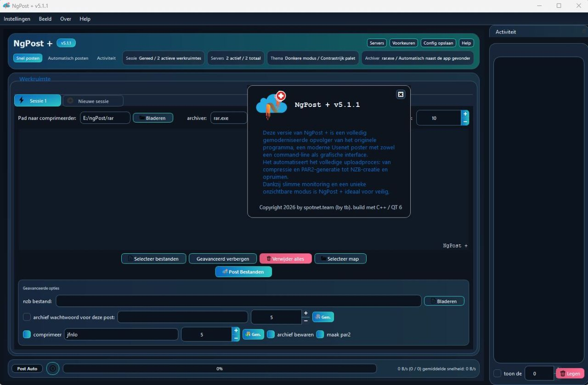
Task: Click Gen. button next to comprimeer name
Action: 253,335
